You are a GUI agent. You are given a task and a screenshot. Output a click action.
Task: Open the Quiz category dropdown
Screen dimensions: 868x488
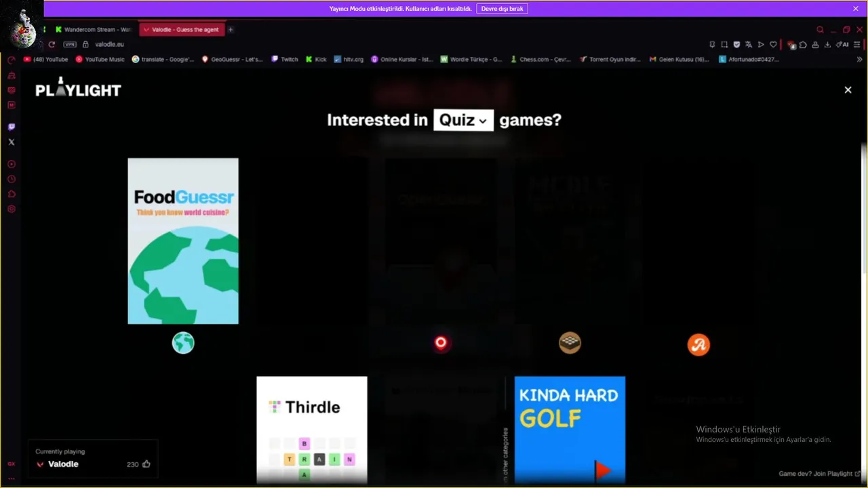pyautogui.click(x=464, y=120)
